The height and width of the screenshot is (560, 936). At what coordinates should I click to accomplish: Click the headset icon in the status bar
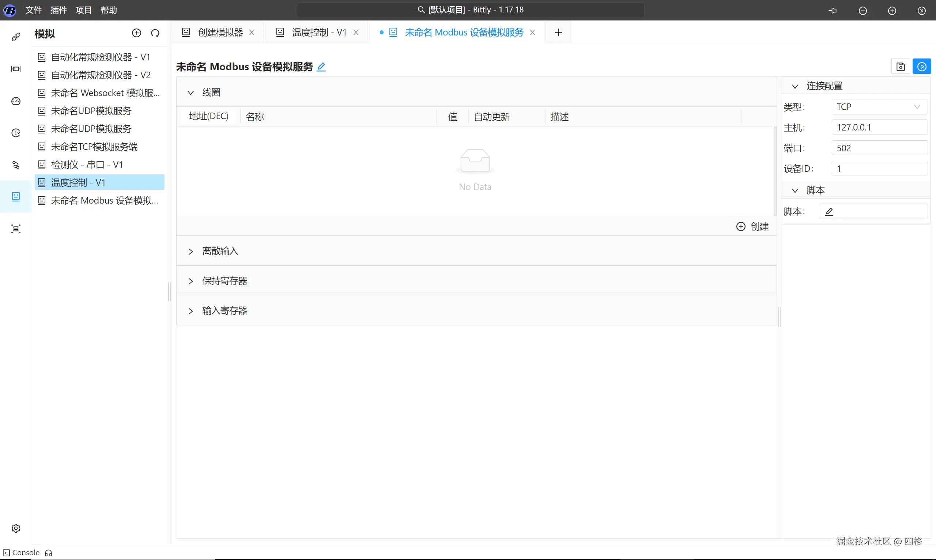(48, 553)
